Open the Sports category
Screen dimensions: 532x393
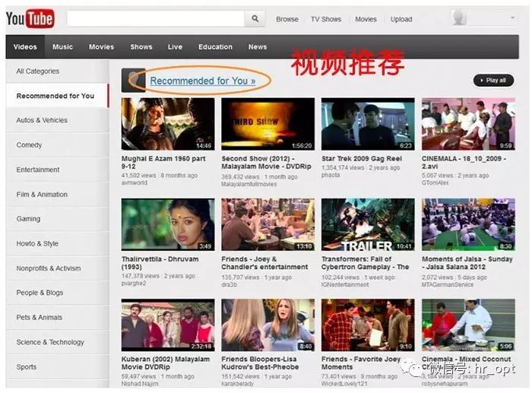[x=57, y=367]
